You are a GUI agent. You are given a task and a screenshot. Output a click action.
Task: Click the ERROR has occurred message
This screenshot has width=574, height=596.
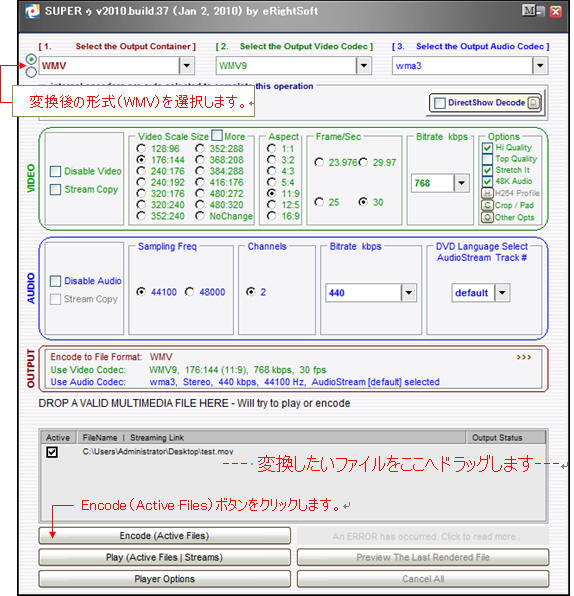tap(423, 537)
